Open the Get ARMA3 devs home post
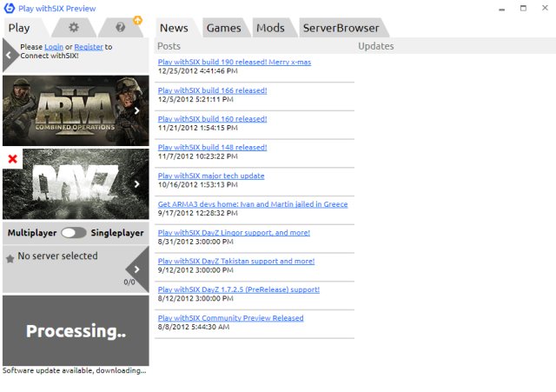Viewport: 556px width, 392px height. pyautogui.click(x=253, y=204)
